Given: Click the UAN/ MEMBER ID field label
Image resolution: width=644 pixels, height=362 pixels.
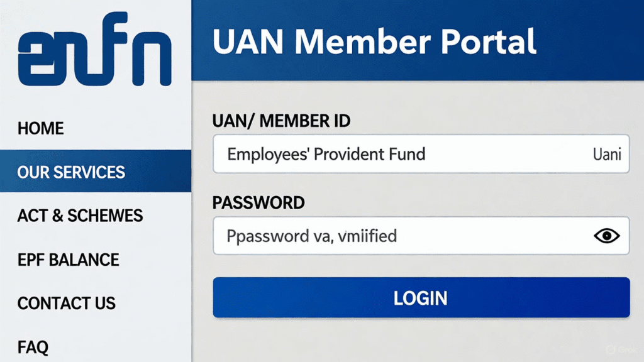Looking at the screenshot, I should pyautogui.click(x=282, y=121).
